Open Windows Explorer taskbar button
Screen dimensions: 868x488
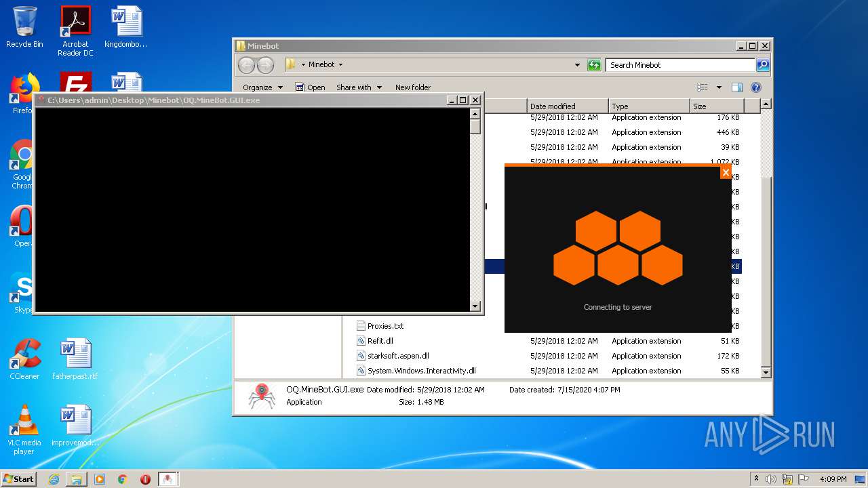pos(77,479)
